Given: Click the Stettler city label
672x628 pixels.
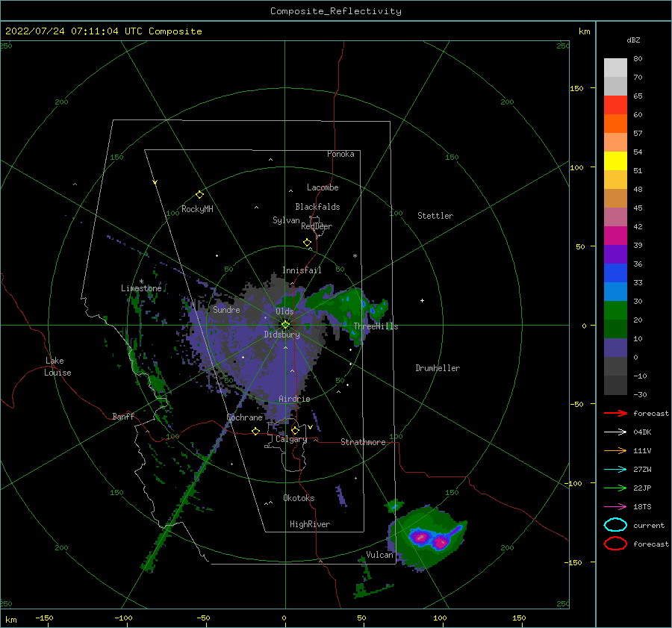Looking at the screenshot, I should click(435, 216).
